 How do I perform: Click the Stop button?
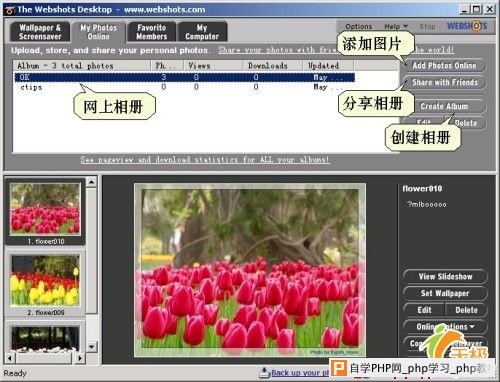tap(427, 26)
